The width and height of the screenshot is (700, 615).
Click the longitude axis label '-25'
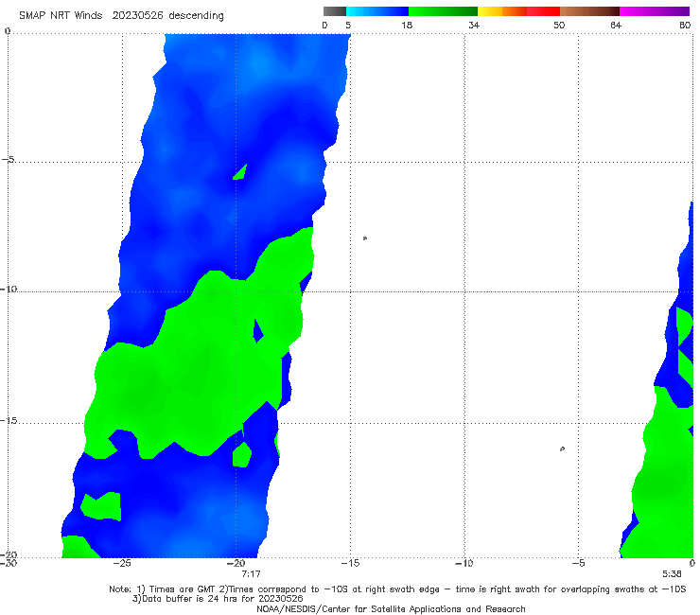[x=122, y=563]
